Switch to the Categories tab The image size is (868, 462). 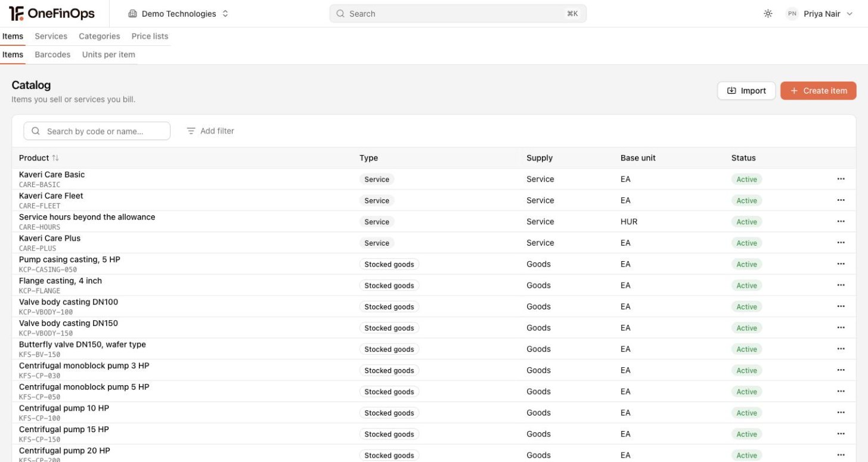100,36
